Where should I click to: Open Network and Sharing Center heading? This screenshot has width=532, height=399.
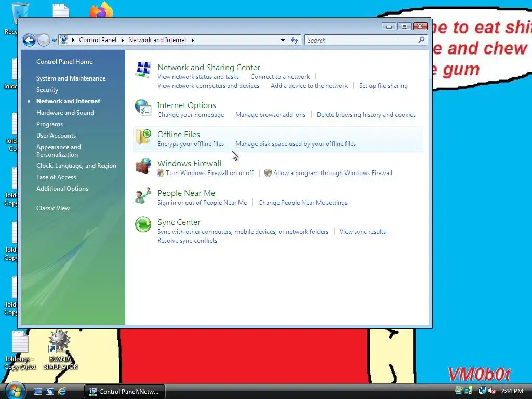coord(209,67)
